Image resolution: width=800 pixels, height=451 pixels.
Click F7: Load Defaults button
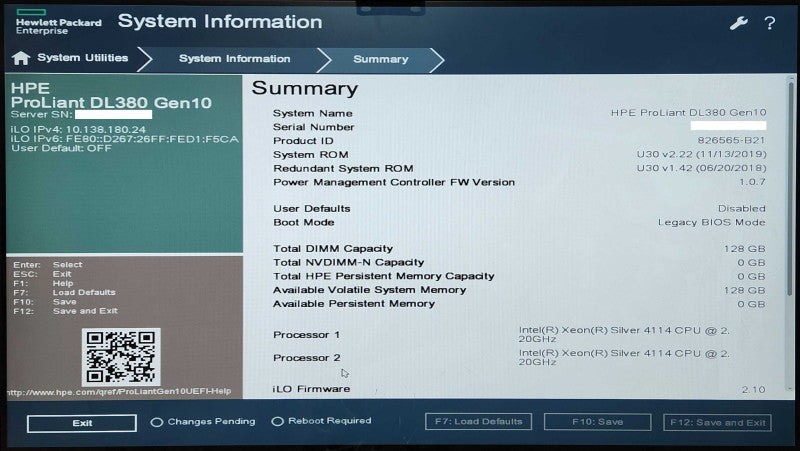[x=479, y=421]
